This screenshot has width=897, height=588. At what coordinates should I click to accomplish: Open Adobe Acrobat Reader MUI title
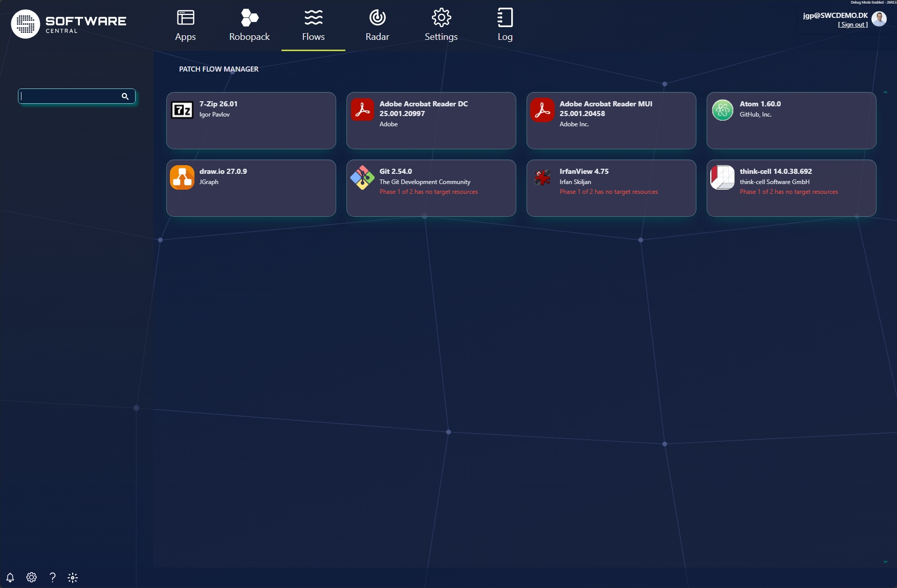pyautogui.click(x=606, y=108)
